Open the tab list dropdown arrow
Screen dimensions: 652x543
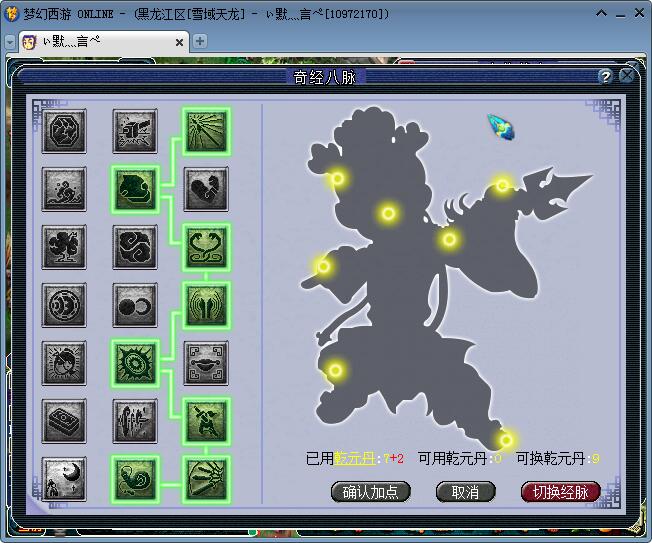click(10, 42)
